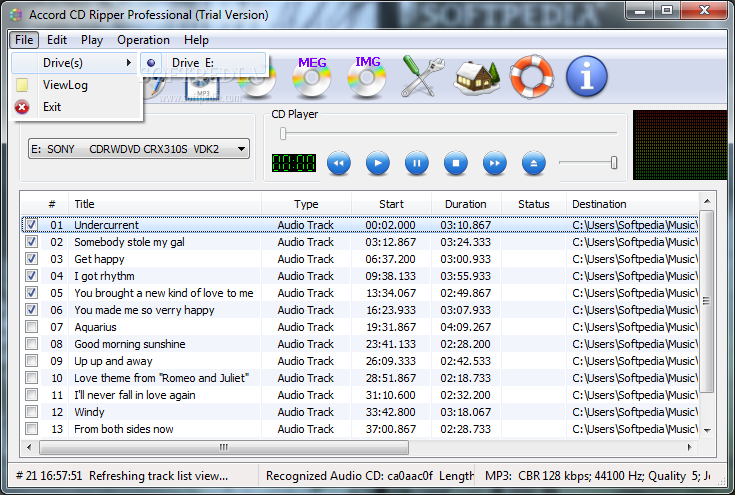Image resolution: width=735 pixels, height=495 pixels.
Task: Expand the Drive(s) submenu arrow
Action: point(128,62)
